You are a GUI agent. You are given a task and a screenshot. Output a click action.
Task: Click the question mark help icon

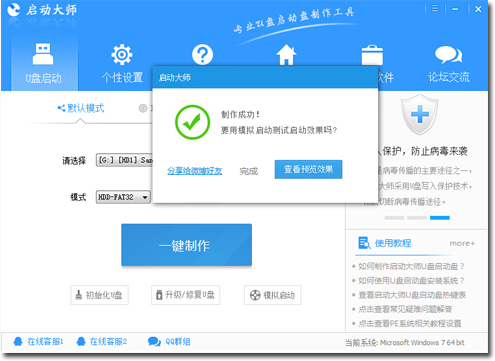point(202,55)
